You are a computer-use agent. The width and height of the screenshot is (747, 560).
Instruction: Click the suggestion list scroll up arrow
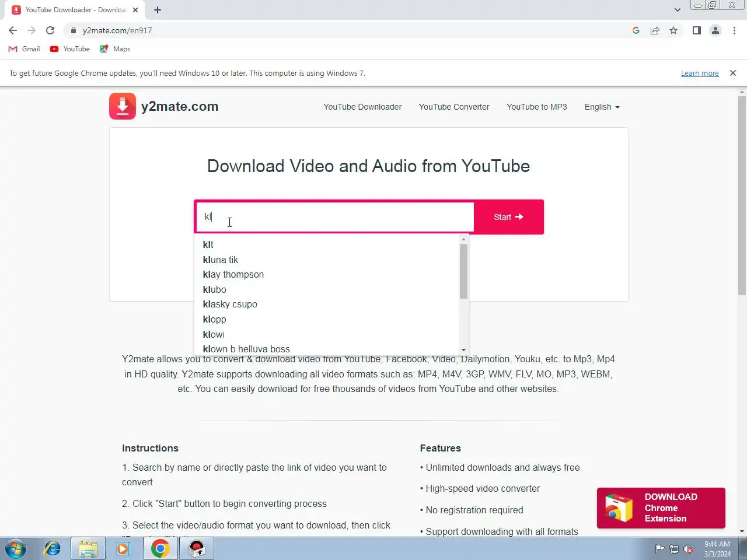pos(464,239)
